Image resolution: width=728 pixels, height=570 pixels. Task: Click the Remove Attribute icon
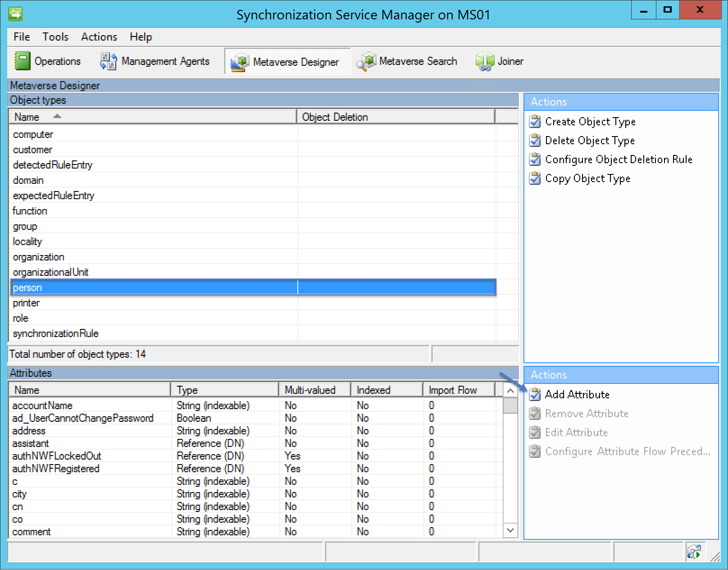click(535, 414)
